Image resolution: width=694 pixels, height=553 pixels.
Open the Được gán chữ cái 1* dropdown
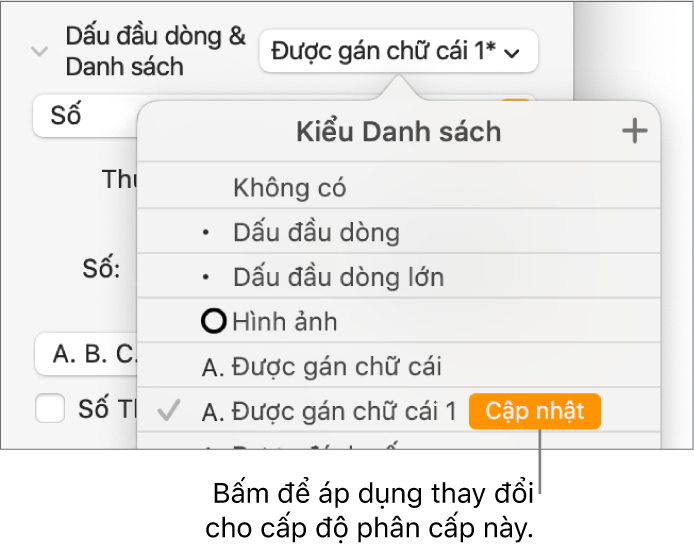(397, 51)
